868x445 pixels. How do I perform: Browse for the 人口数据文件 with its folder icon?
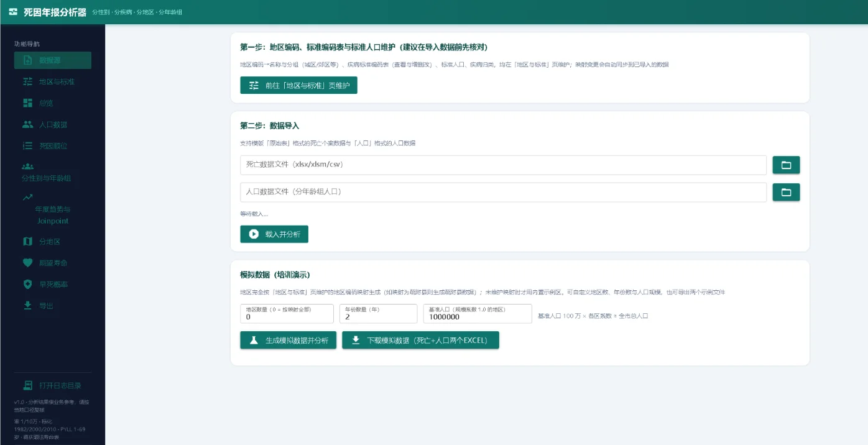click(x=786, y=192)
